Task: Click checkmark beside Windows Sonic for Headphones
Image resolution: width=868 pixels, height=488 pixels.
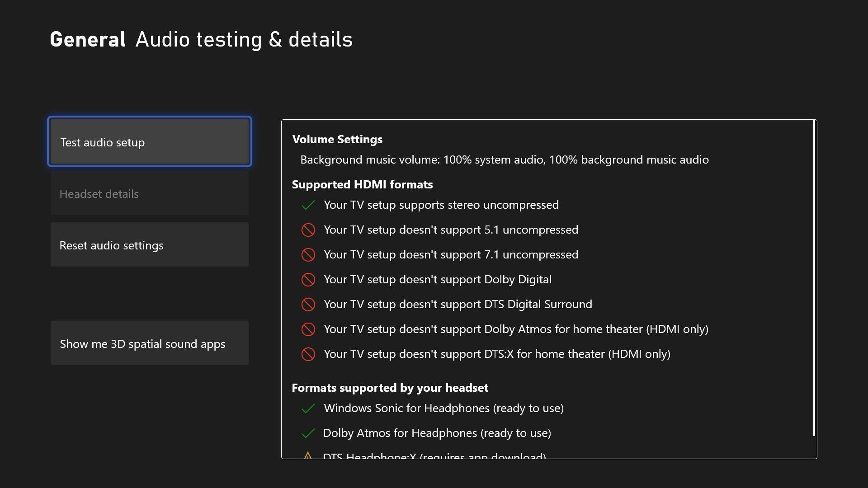Action: point(308,408)
